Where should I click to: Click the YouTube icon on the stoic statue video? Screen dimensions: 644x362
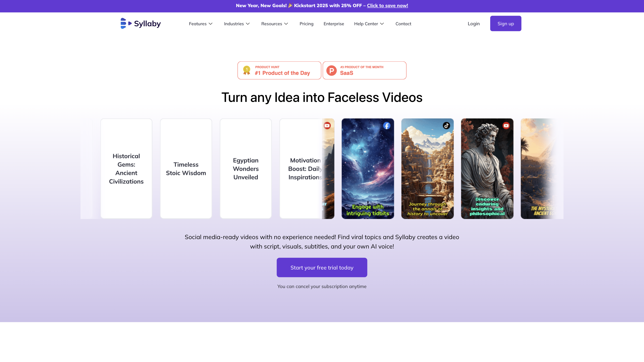point(506,126)
